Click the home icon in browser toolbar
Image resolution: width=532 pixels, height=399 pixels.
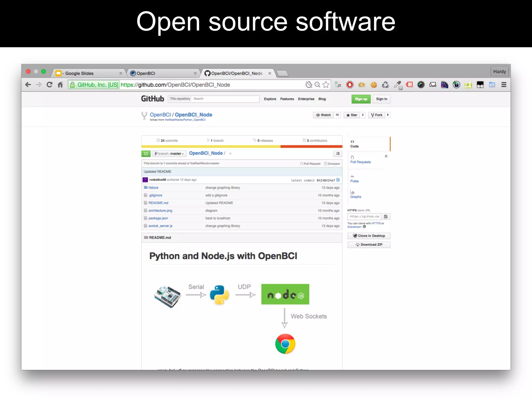[60, 85]
